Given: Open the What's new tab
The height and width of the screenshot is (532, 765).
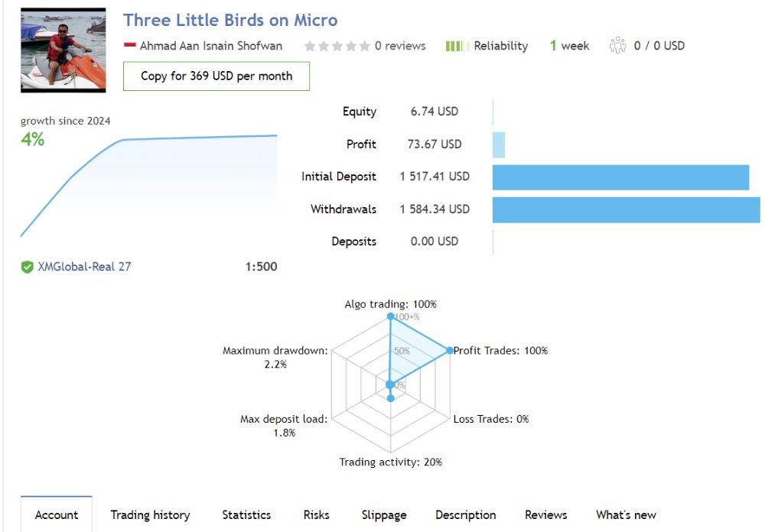Looking at the screenshot, I should (626, 514).
